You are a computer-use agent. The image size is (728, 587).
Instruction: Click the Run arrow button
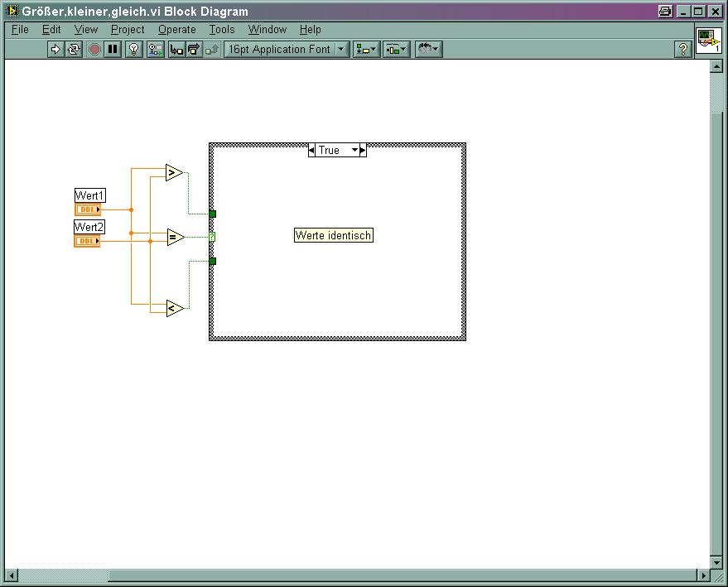pos(55,49)
